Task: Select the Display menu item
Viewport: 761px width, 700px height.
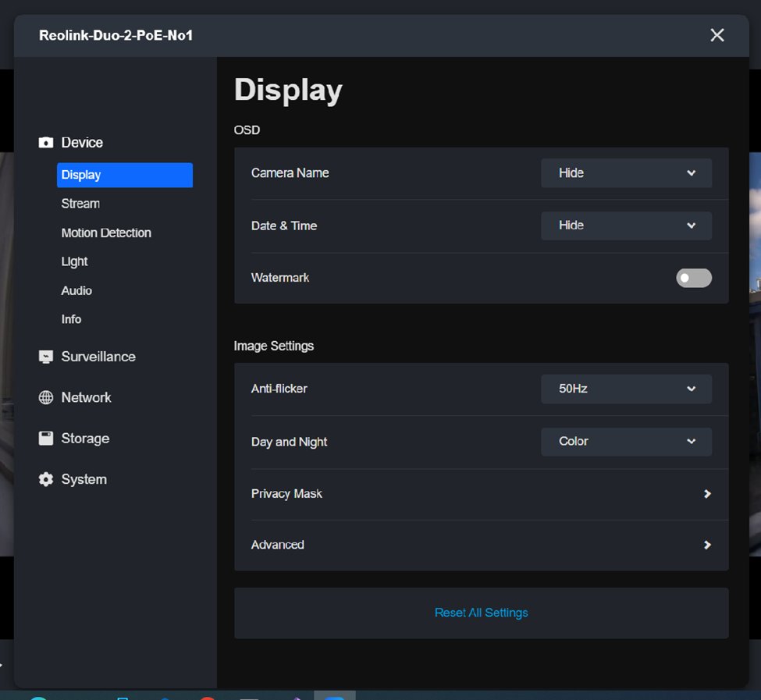Action: point(125,175)
